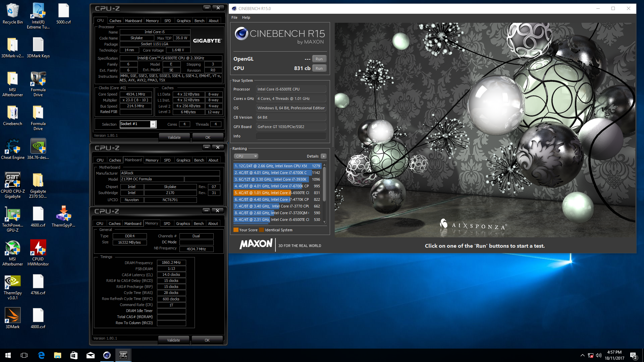Select the 4800.cvf file icon
The image size is (644, 362).
38,318
